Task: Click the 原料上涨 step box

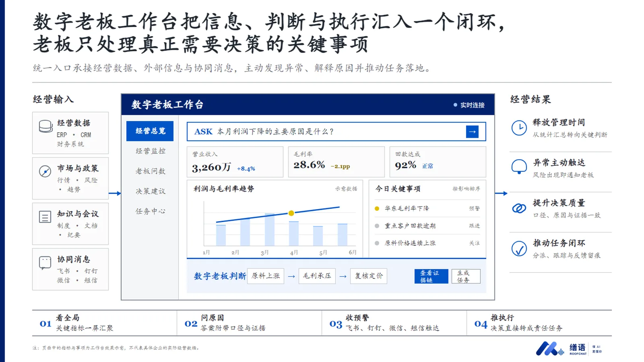Action: click(266, 276)
